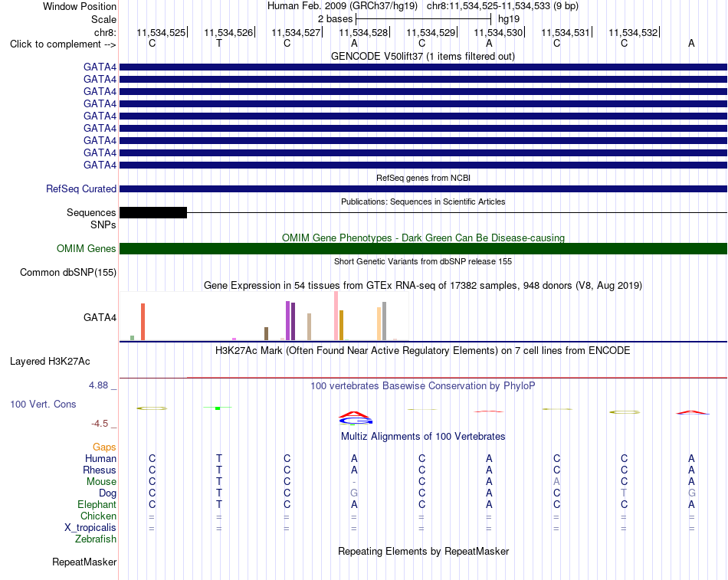The width and height of the screenshot is (728, 580).
Task: Click the position label 11,534,532
Action: coord(633,32)
